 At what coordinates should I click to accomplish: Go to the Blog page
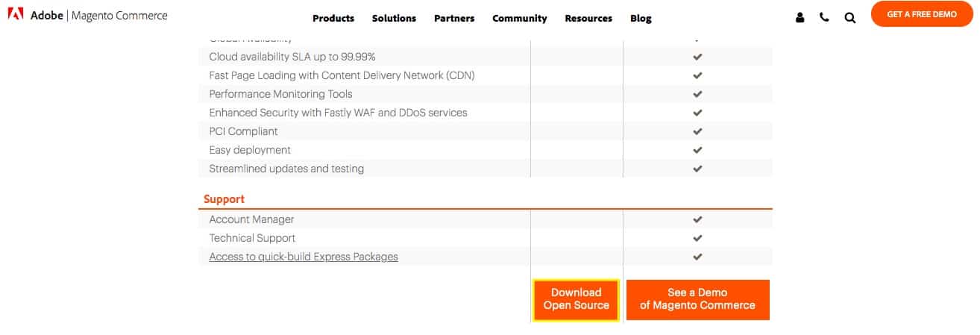pos(641,18)
